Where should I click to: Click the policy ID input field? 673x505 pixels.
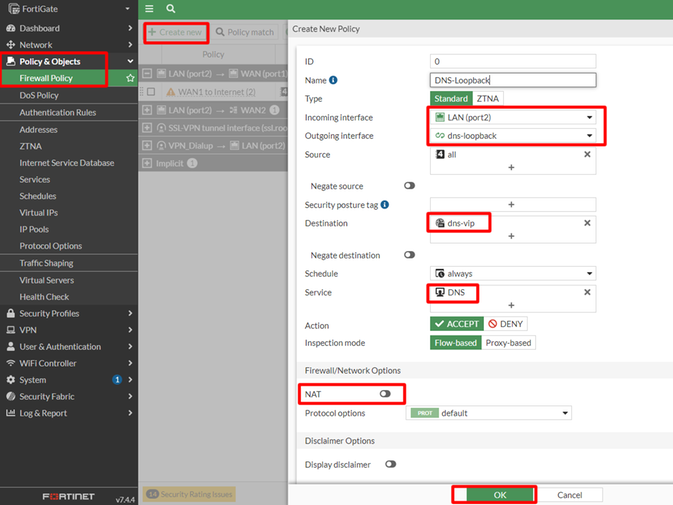tap(513, 61)
